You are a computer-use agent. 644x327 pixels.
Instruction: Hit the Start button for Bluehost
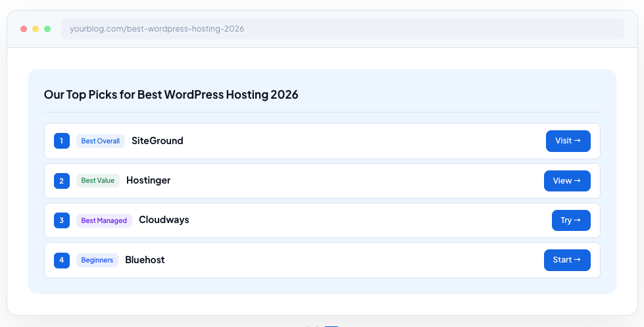click(566, 260)
